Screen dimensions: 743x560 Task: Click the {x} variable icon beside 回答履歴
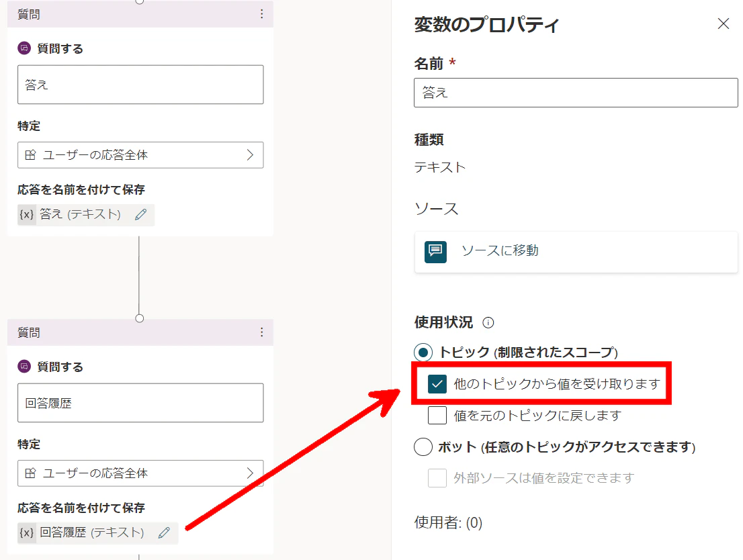point(27,533)
